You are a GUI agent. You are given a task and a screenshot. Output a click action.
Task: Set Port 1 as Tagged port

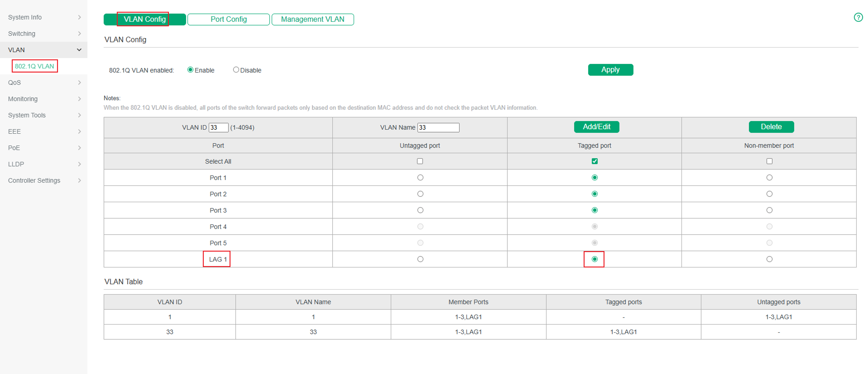(594, 177)
